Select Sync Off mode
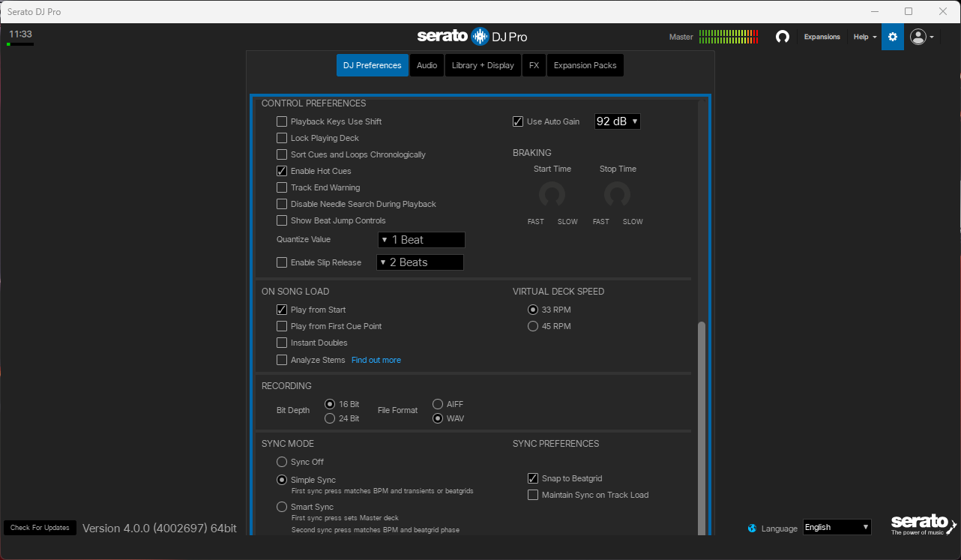Screen dimensions: 961x560 coord(282,462)
